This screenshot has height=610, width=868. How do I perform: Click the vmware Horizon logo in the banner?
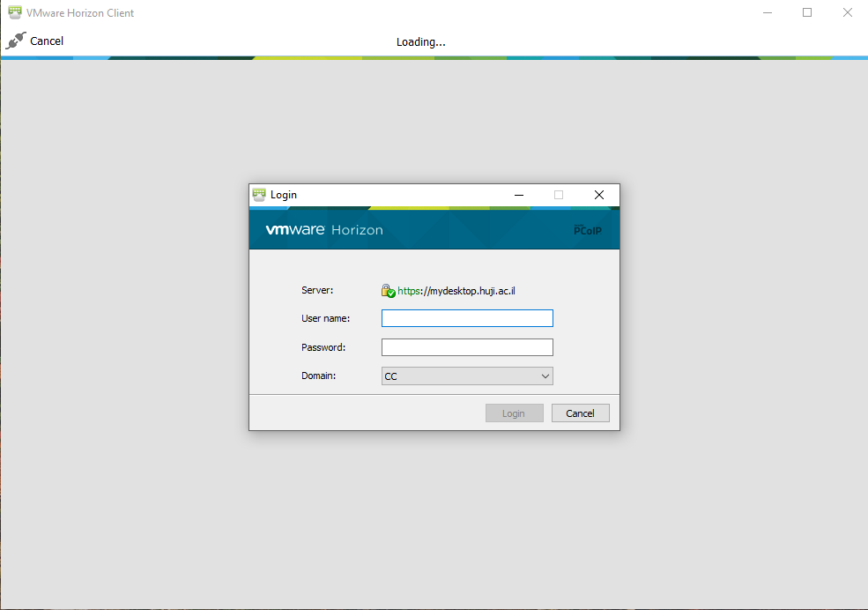click(324, 230)
